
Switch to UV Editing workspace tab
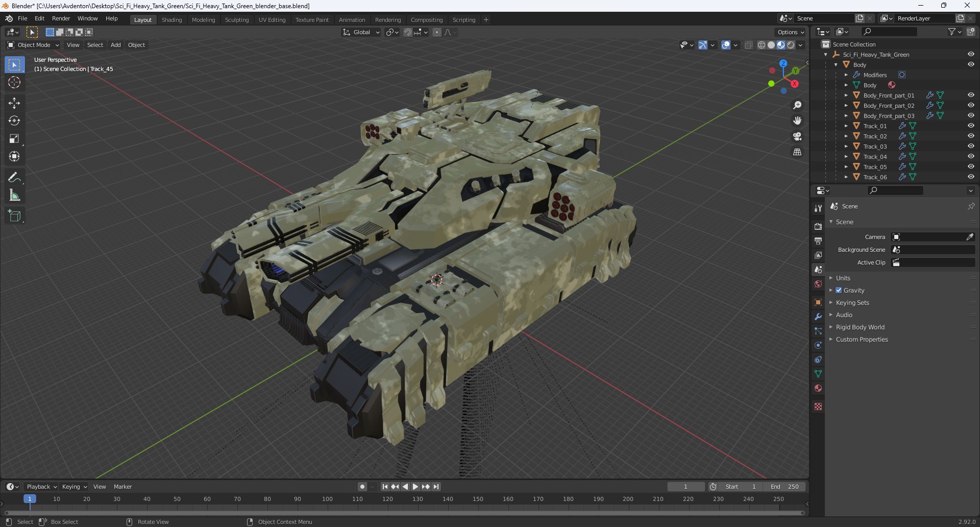pyautogui.click(x=272, y=20)
